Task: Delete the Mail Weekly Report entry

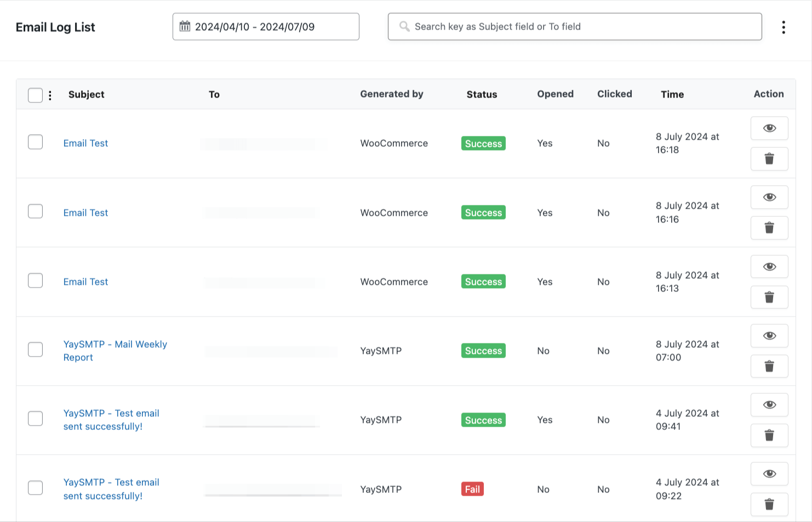Action: tap(769, 366)
